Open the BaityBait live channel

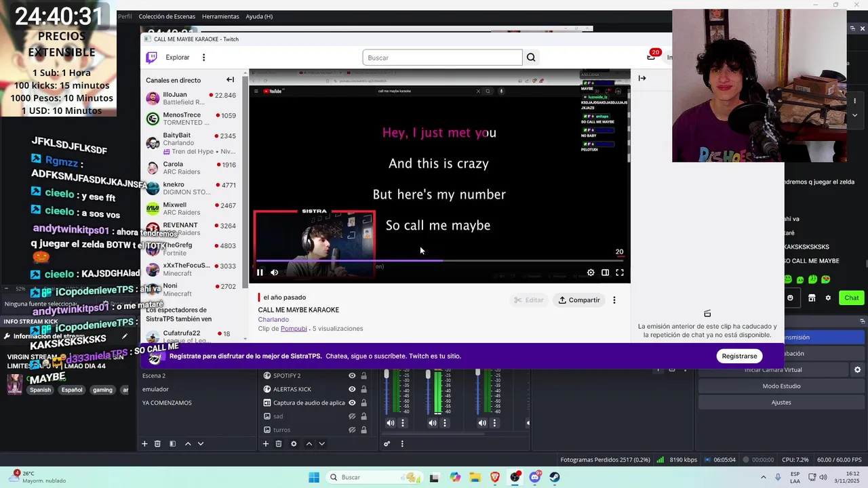coord(191,143)
